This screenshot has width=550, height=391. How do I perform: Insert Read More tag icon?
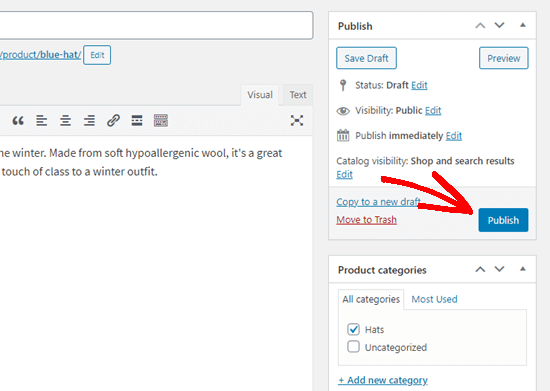coord(137,121)
